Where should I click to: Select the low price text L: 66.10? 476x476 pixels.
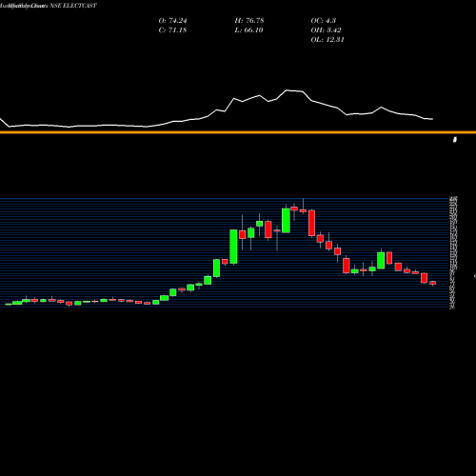tap(248, 30)
